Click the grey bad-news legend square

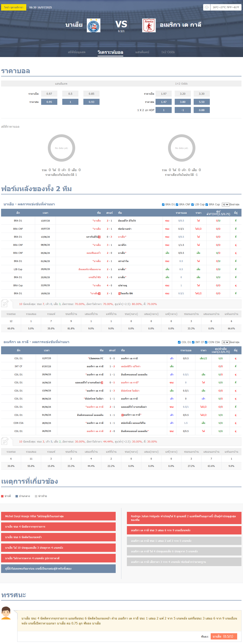[x=36, y=496]
